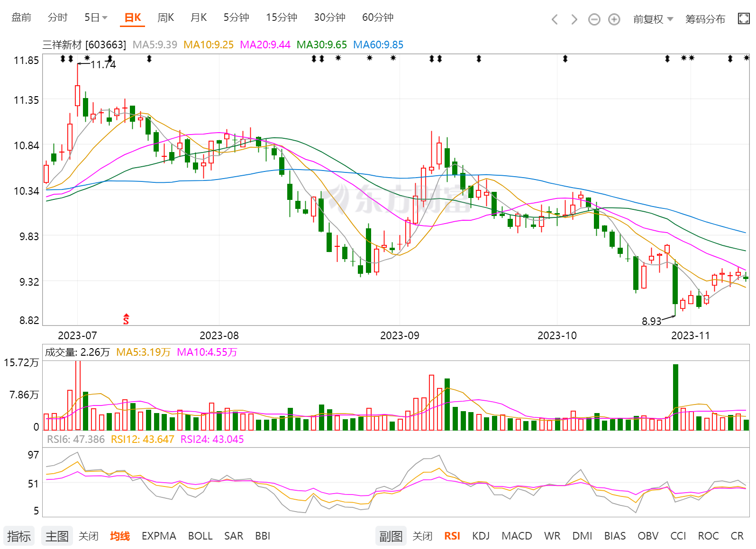
Task: Select BIAS sub-chart indicator
Action: (615, 536)
